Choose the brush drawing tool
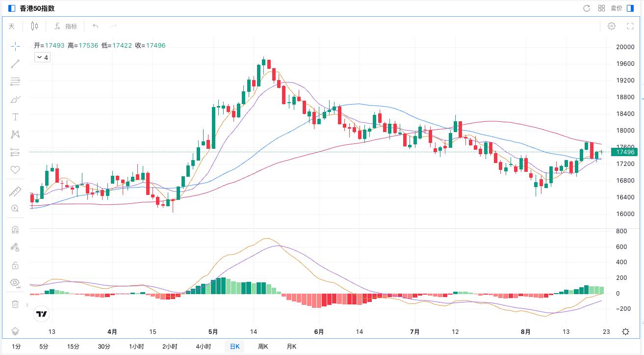This screenshot has width=644, height=355. 15,99
